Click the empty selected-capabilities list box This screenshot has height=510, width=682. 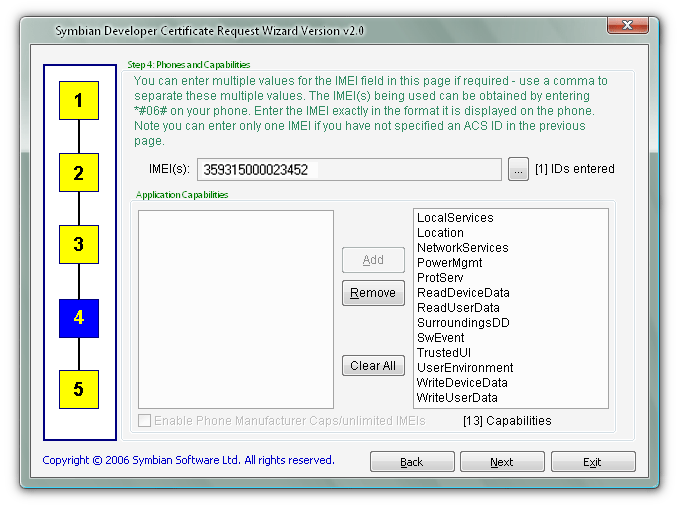point(236,309)
